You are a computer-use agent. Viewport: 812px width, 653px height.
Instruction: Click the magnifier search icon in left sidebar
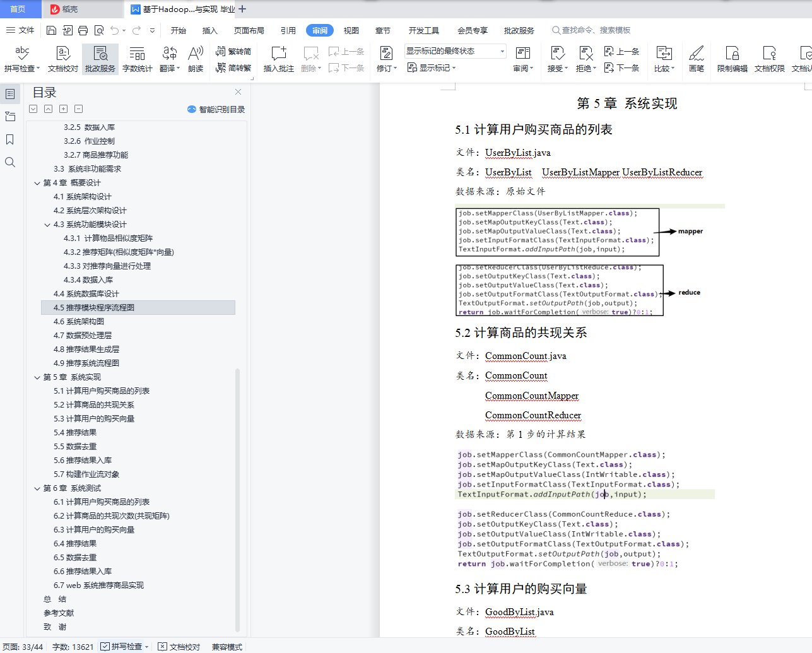pyautogui.click(x=10, y=162)
